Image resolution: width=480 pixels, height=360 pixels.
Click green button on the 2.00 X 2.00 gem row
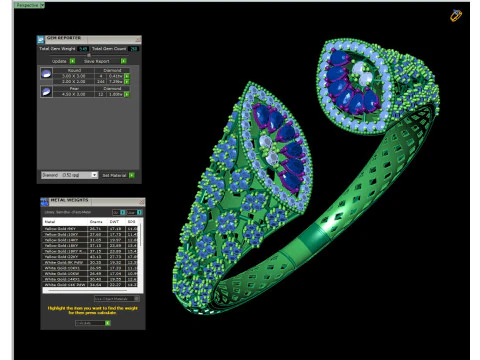click(127, 81)
